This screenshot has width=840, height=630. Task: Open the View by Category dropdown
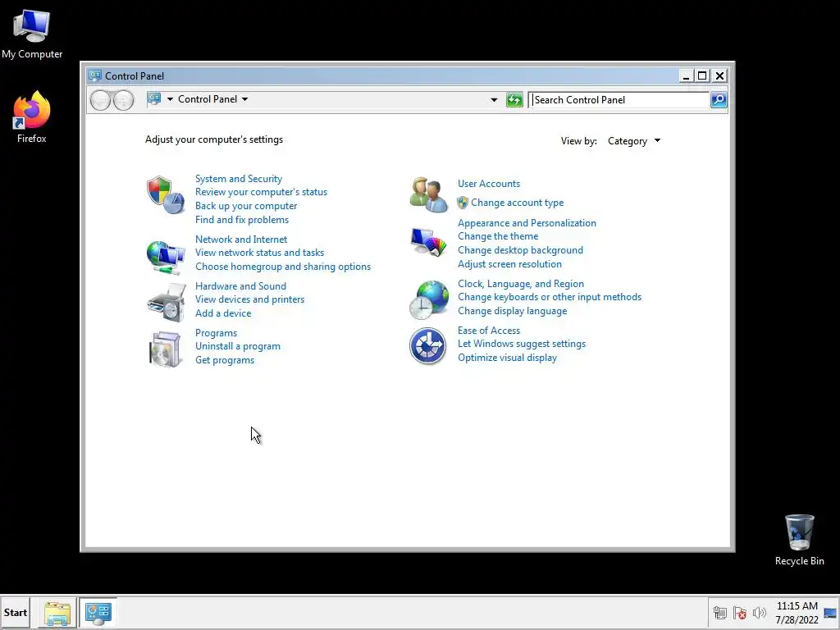pos(634,141)
